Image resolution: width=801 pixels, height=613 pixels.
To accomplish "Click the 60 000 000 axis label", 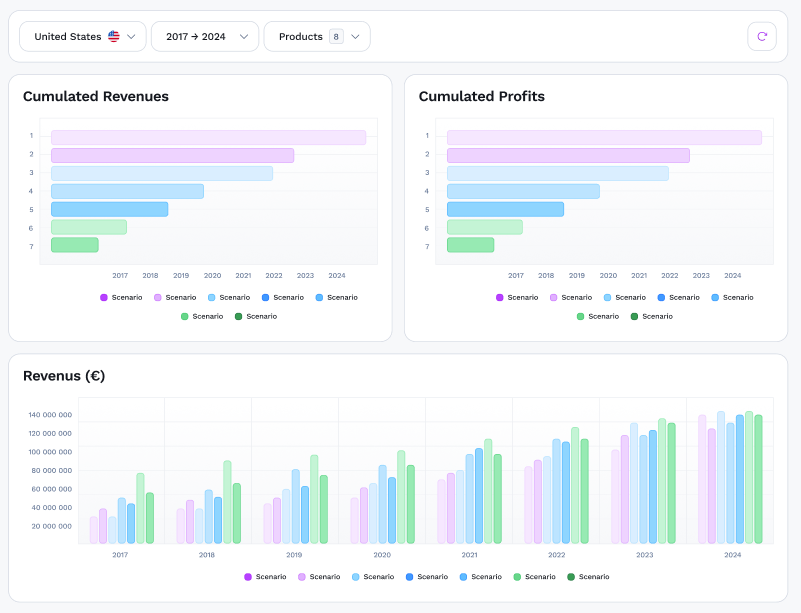I will (x=52, y=489).
